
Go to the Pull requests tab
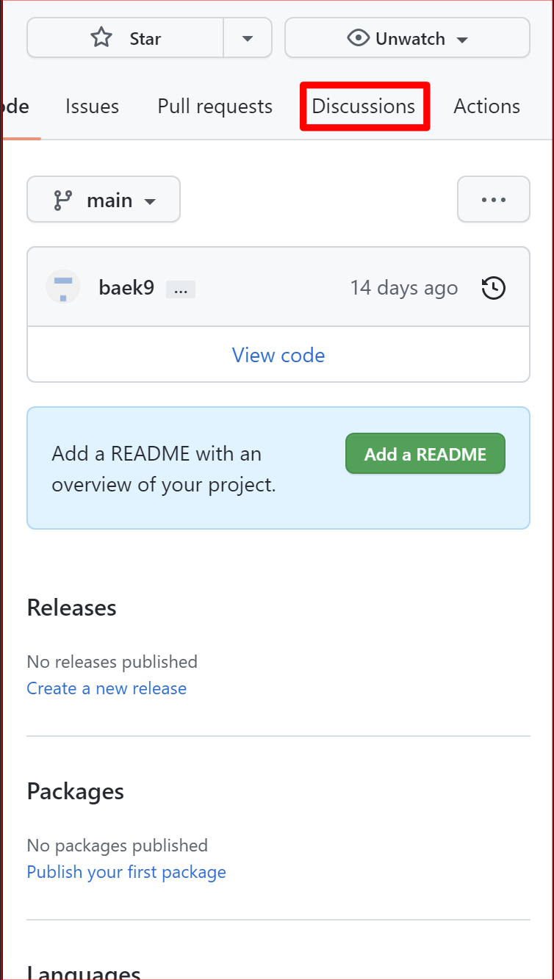[x=214, y=106]
